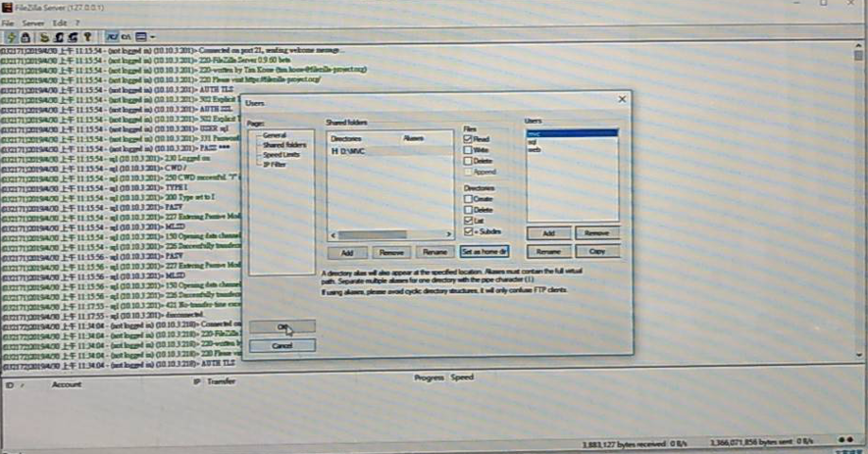Open the Groups toolbar icon
This screenshot has height=454, width=868.
tap(73, 37)
